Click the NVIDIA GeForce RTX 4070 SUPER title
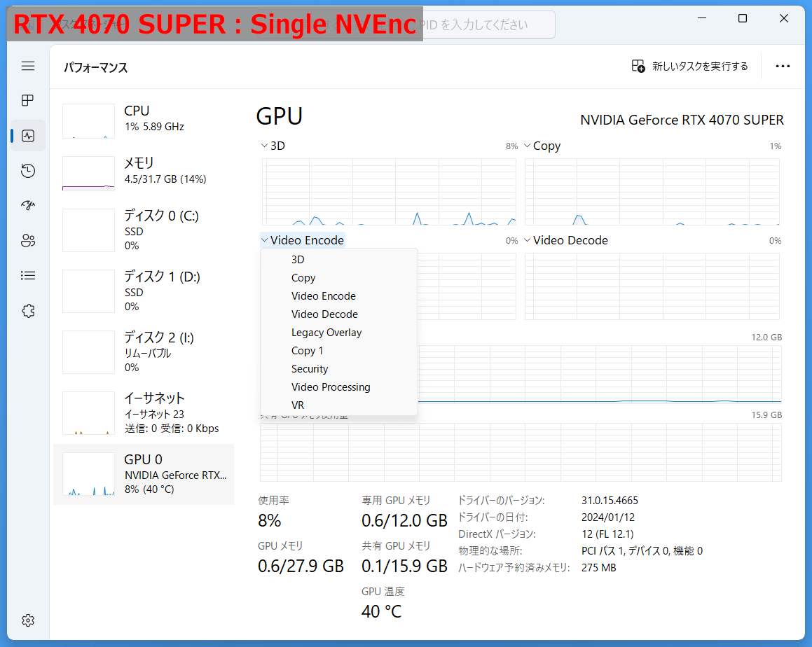This screenshot has height=647, width=812. [x=682, y=120]
